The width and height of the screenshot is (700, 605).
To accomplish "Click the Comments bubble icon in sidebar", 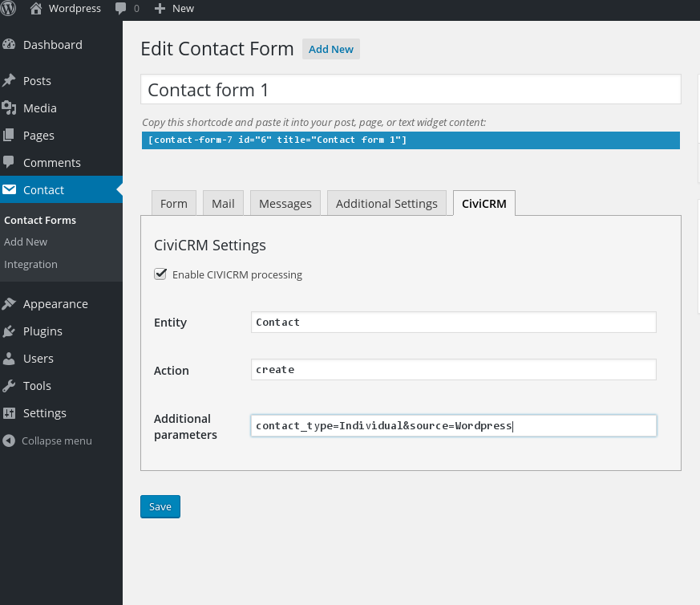I will [9, 162].
